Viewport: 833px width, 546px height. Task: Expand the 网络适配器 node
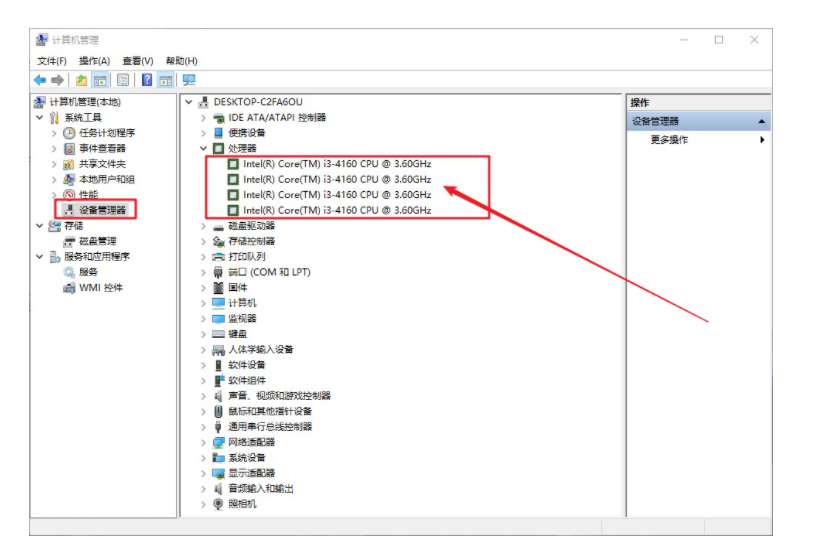pos(204,442)
